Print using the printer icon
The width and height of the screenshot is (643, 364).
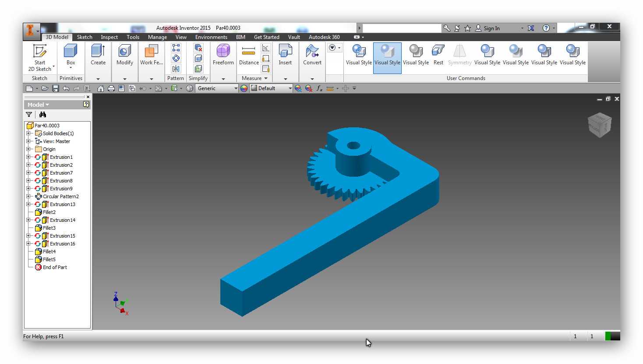click(111, 88)
